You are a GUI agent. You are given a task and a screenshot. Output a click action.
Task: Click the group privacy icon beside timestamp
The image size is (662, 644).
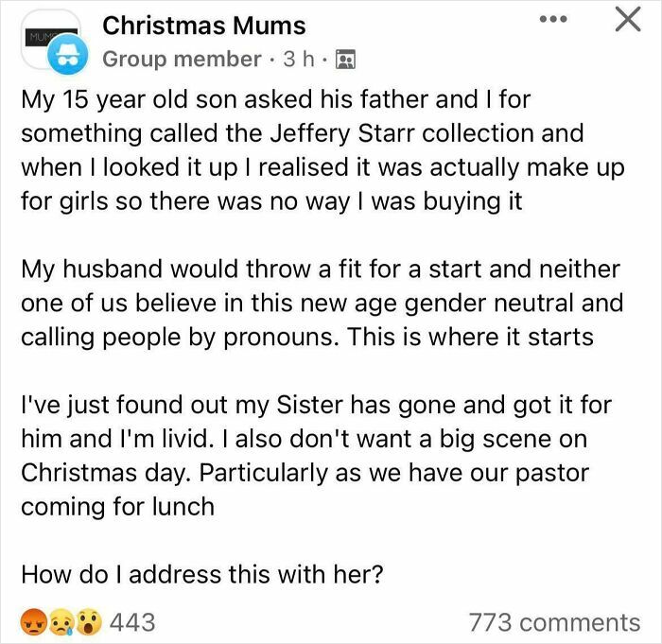point(344,60)
